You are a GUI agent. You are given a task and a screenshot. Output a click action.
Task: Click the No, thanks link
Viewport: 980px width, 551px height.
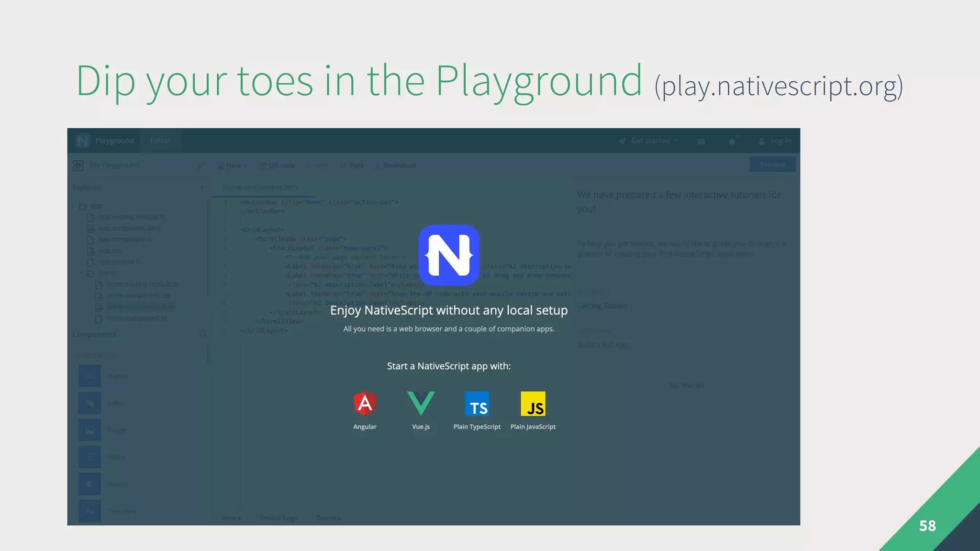click(686, 385)
